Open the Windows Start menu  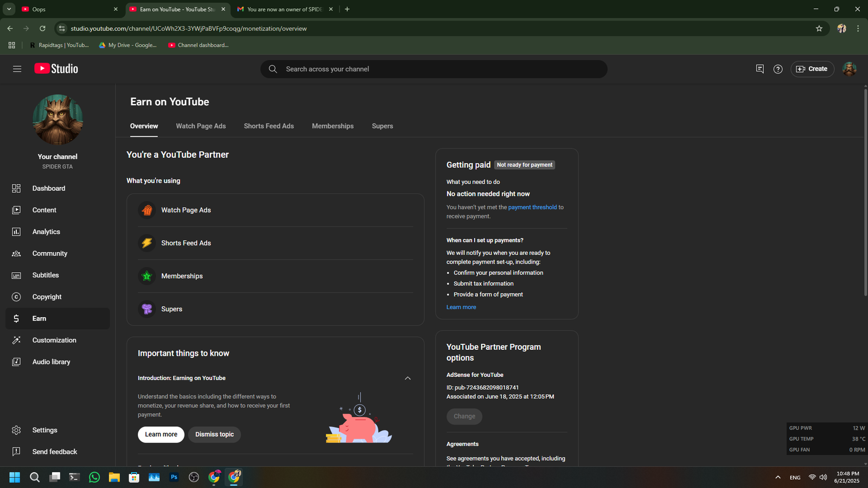[15, 477]
